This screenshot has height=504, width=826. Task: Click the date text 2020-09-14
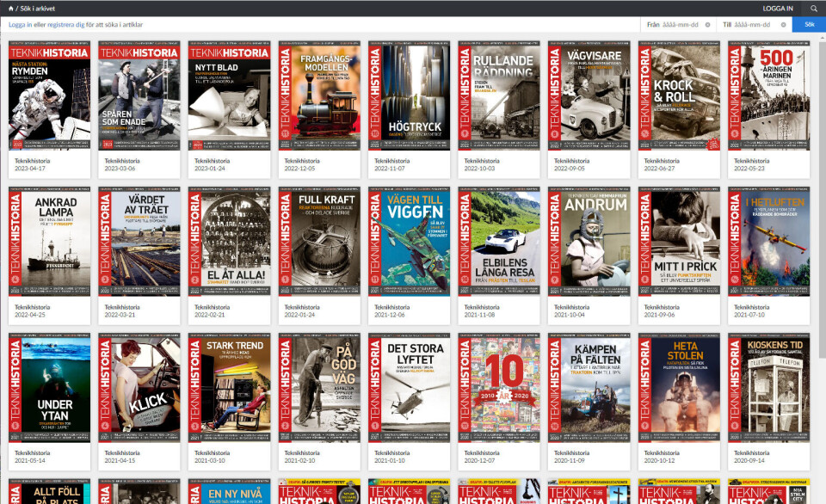(x=749, y=460)
